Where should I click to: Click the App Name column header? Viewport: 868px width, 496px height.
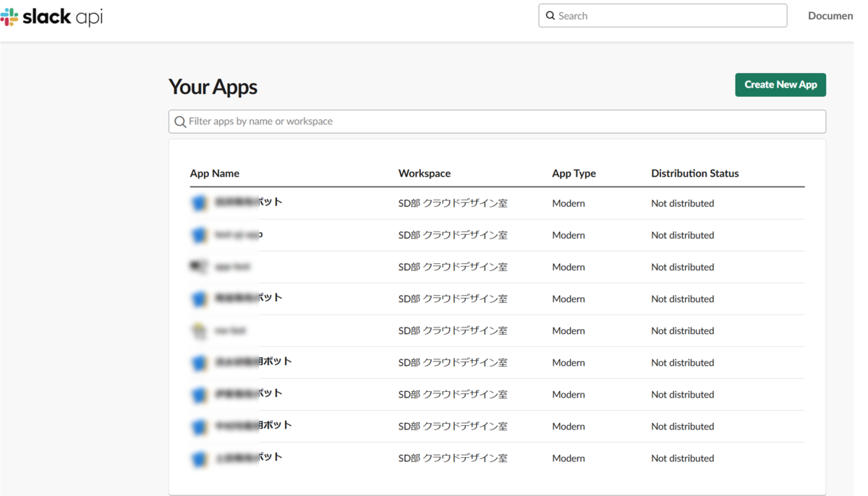(215, 174)
